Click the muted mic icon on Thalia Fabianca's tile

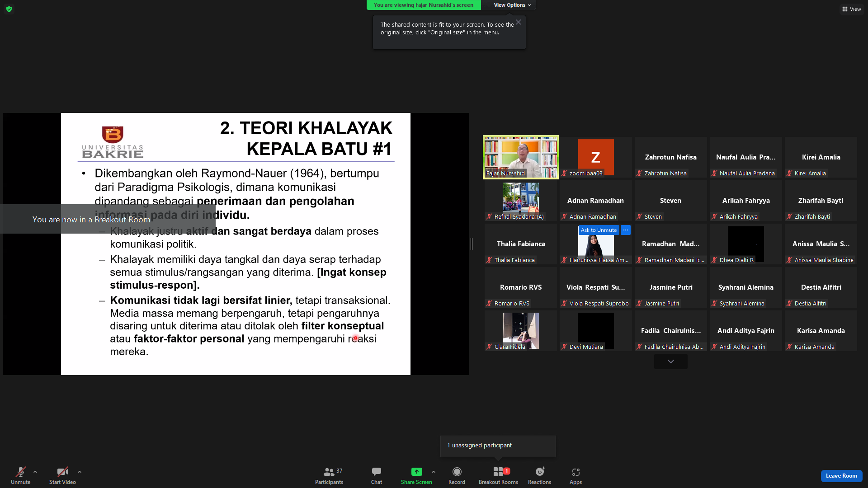point(489,260)
